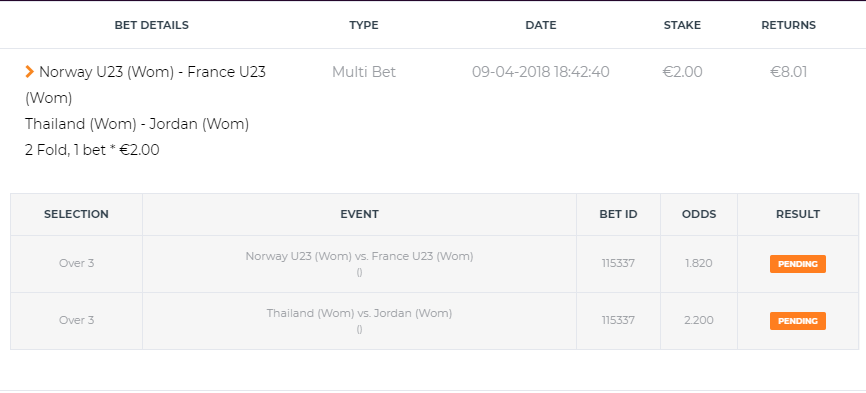Click the RETURNS column header
The width and height of the screenshot is (866, 393).
(788, 25)
